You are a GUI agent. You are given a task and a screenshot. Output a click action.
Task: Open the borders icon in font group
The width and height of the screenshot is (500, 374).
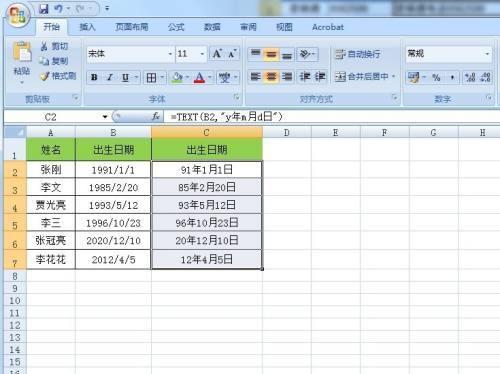151,78
